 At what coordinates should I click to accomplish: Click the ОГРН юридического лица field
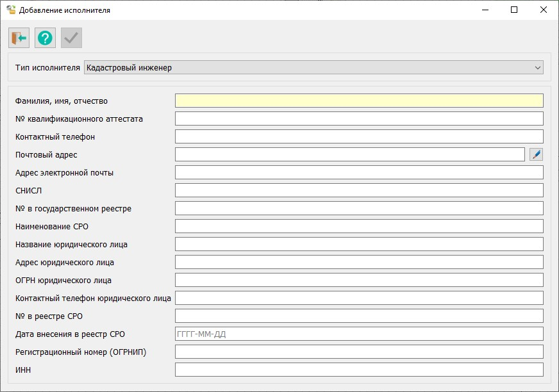tap(358, 280)
